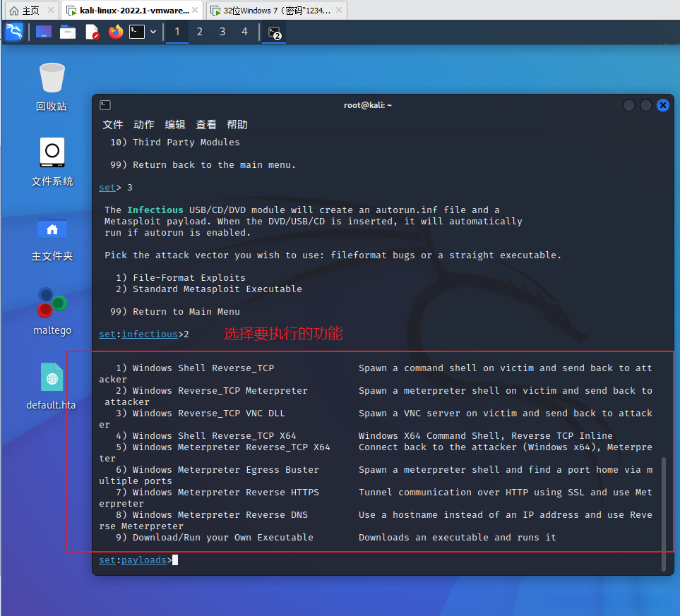Click "99) Return back to the main menu."

pyautogui.click(x=203, y=164)
